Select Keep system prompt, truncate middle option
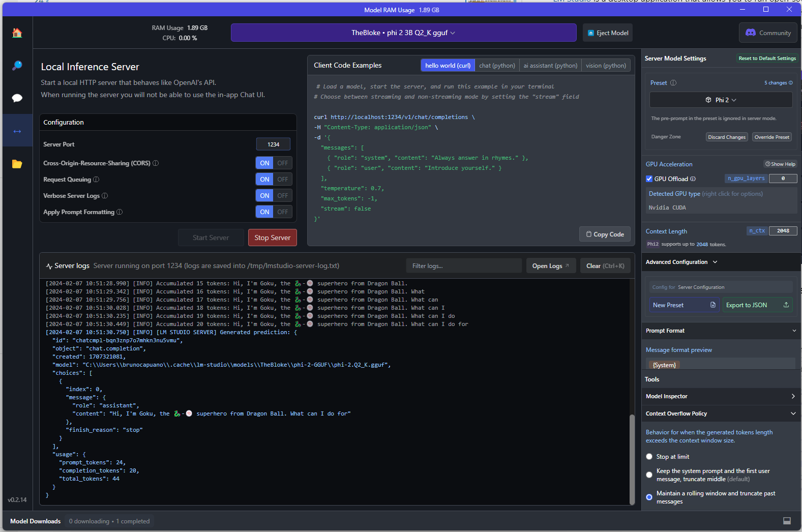Screen dimensions: 802x532 [x=649, y=475]
